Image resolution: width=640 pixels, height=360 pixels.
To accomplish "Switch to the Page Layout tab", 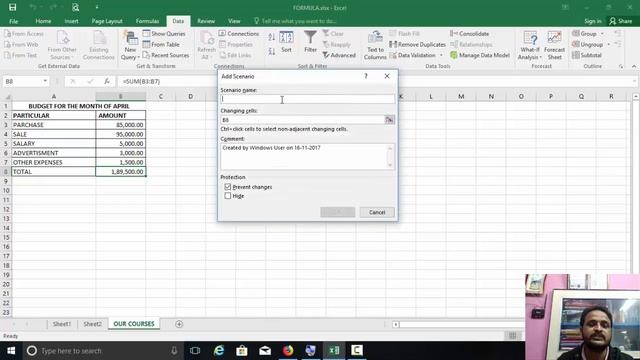I will pos(107,21).
